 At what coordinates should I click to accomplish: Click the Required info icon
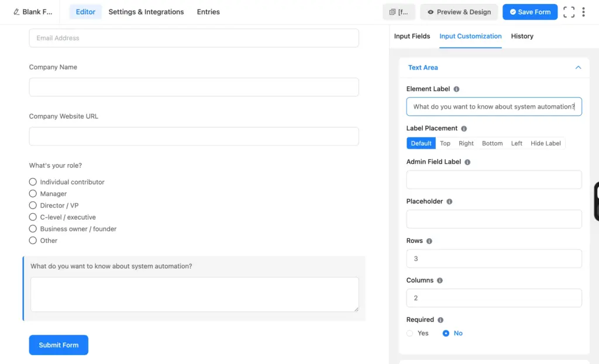click(440, 320)
